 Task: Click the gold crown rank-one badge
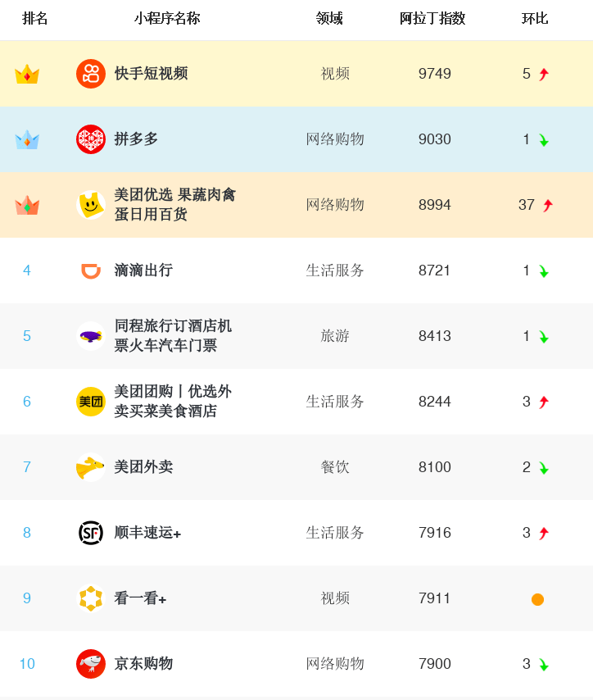(x=27, y=74)
